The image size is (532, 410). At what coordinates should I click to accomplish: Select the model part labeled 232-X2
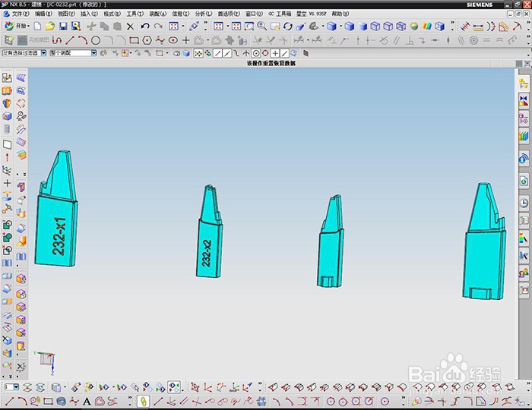click(209, 232)
